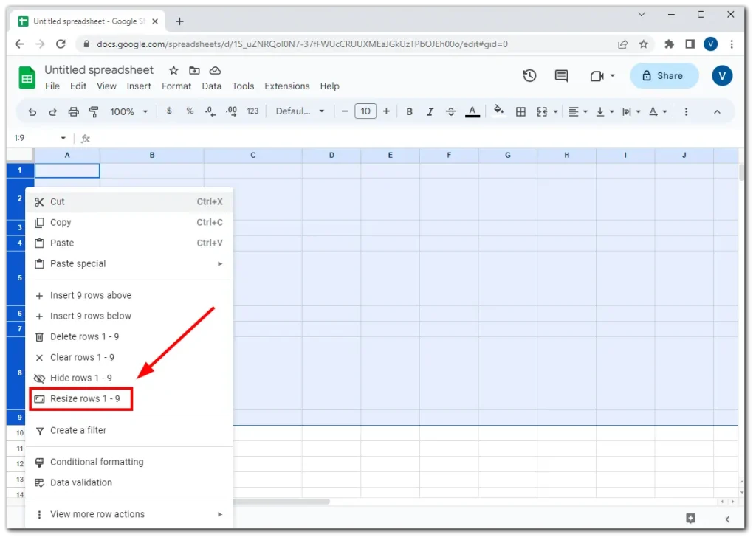Click the Meet video camera icon

597,76
